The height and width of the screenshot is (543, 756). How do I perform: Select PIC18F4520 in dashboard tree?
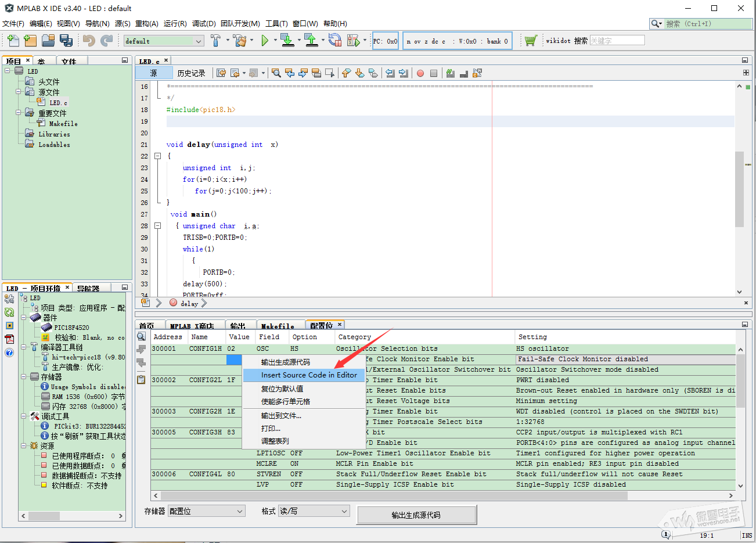point(71,327)
